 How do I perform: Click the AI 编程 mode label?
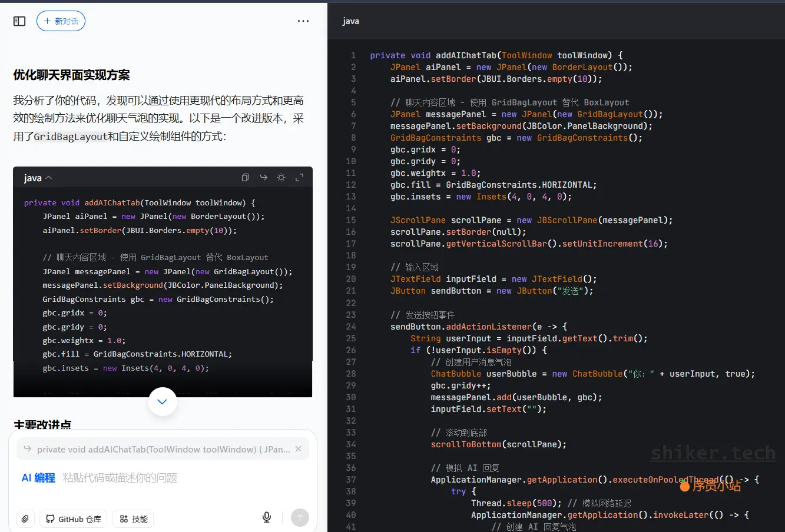[38, 478]
